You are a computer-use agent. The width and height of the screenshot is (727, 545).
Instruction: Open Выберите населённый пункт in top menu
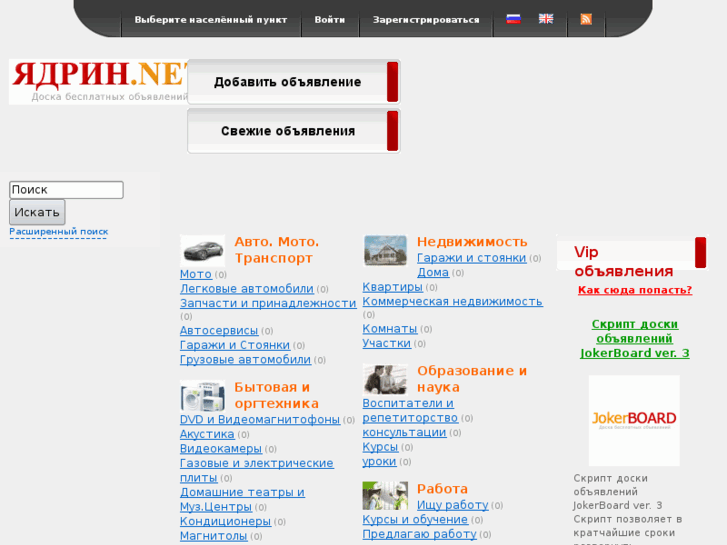click(x=211, y=20)
